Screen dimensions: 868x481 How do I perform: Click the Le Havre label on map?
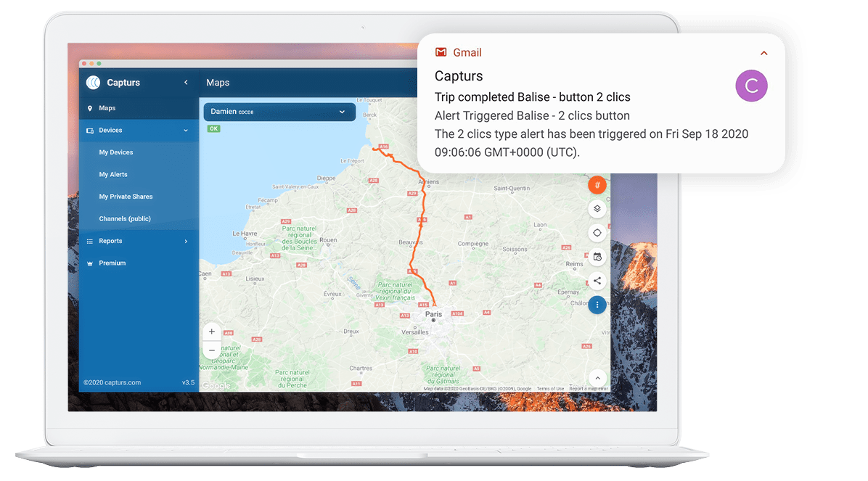(x=245, y=234)
